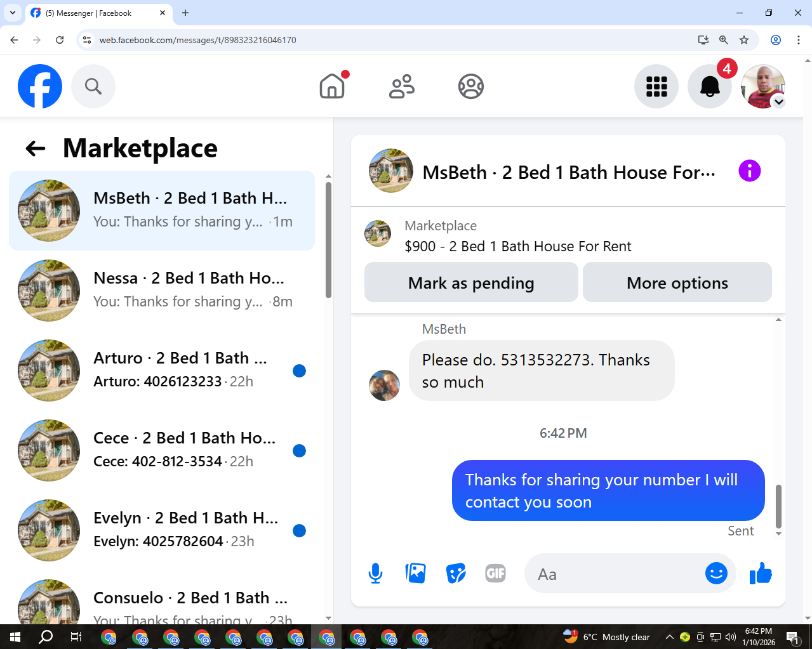Viewport: 812px width, 649px height.
Task: Open the Windows Start menu
Action: coord(15,637)
